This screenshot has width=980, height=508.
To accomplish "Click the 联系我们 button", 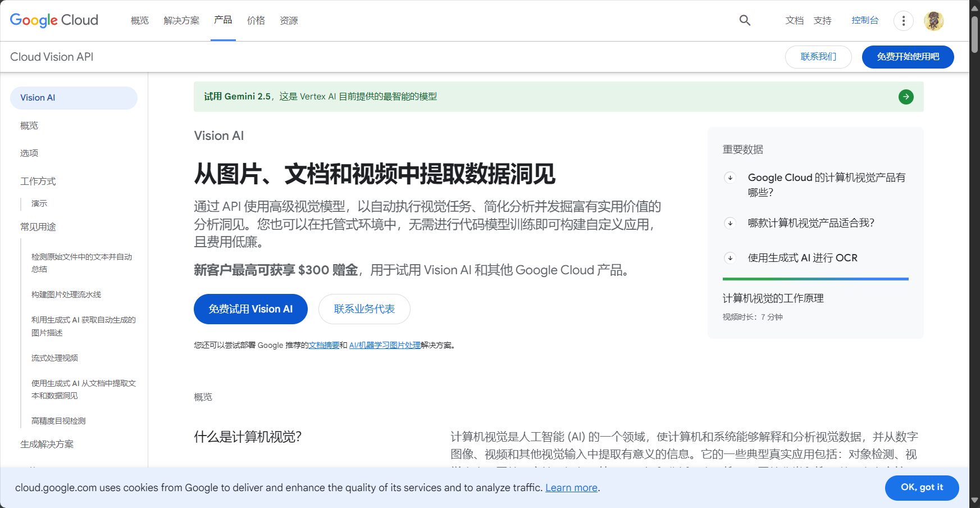I will [818, 57].
